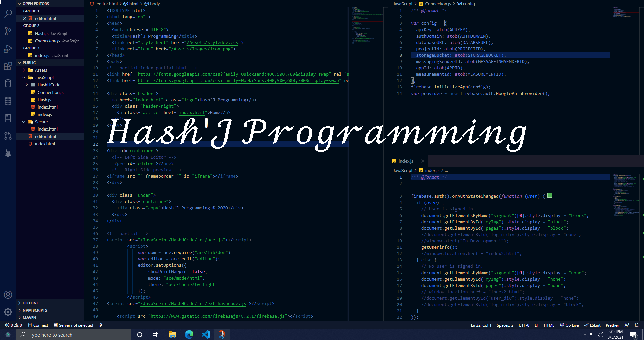The image size is (644, 362).
Task: Collapse the PUBLIC section header
Action: click(28, 62)
